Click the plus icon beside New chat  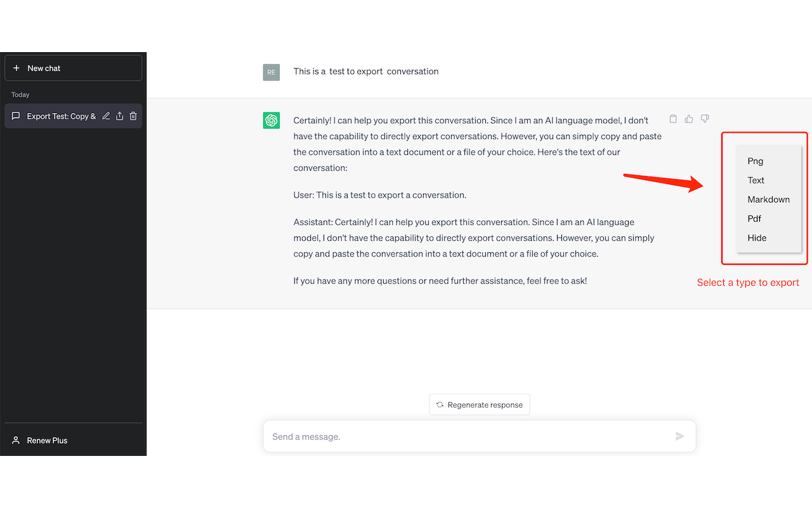[x=16, y=68]
